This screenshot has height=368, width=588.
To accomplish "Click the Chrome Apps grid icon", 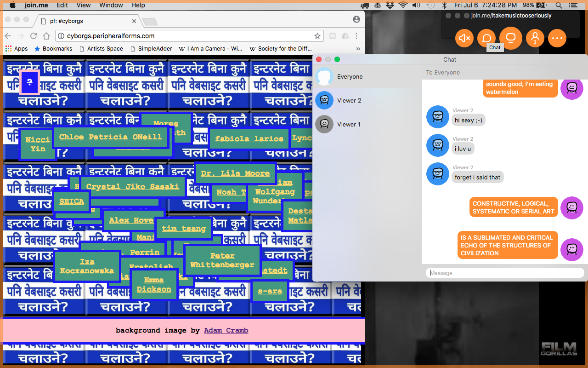I will click(8, 48).
